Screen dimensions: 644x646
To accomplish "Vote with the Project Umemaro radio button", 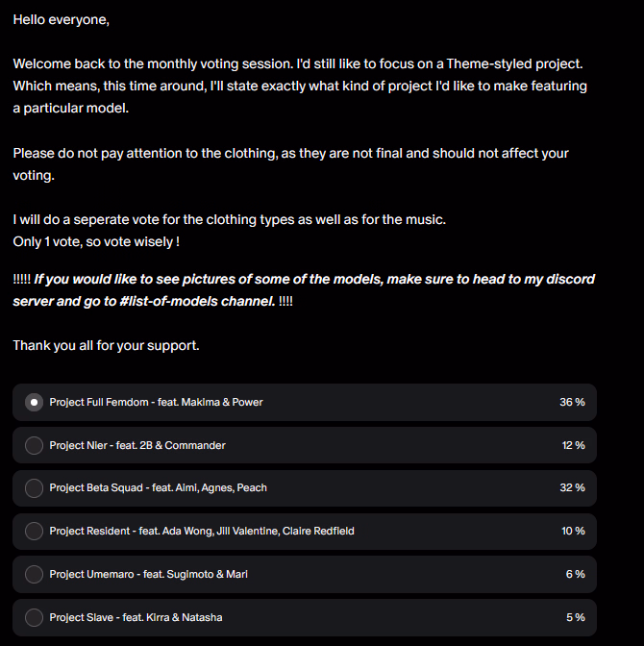I will coord(35,574).
